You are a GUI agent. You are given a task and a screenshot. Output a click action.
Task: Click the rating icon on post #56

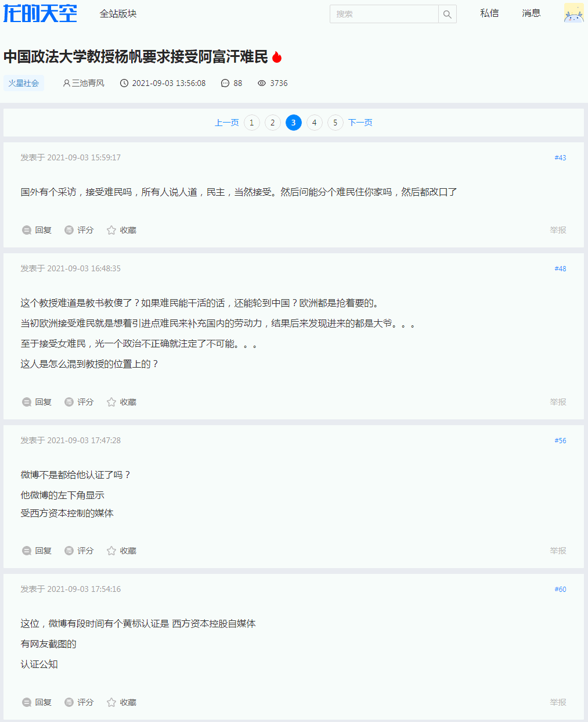point(69,551)
